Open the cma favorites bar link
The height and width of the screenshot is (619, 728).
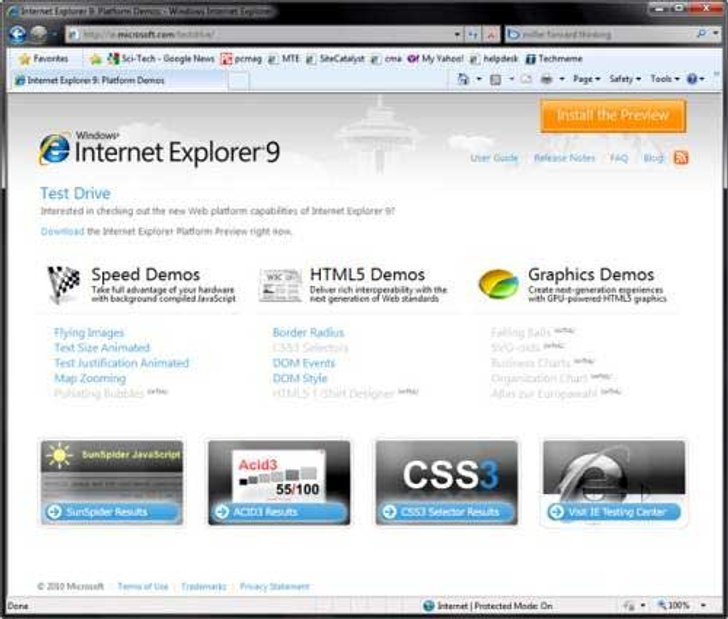pyautogui.click(x=386, y=59)
